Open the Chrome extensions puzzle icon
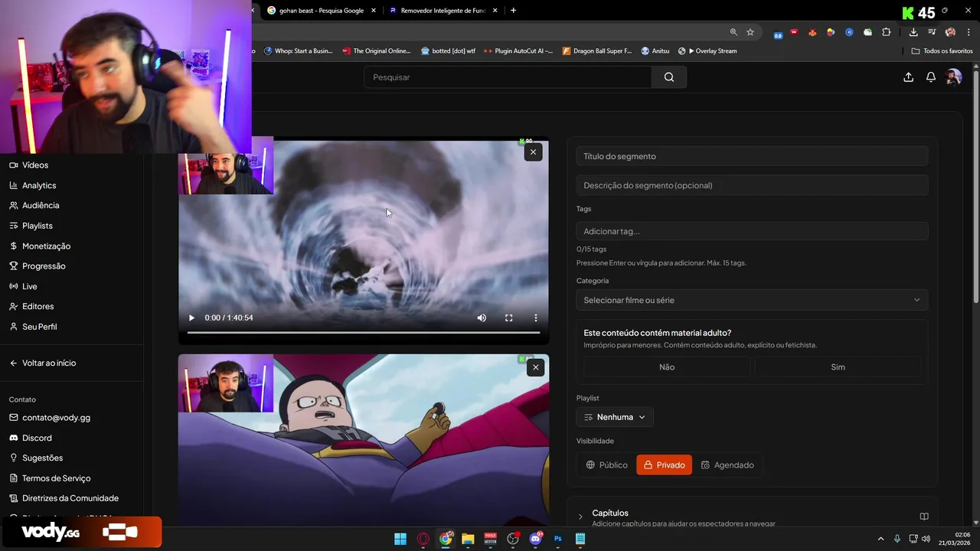The height and width of the screenshot is (551, 980). click(x=887, y=32)
